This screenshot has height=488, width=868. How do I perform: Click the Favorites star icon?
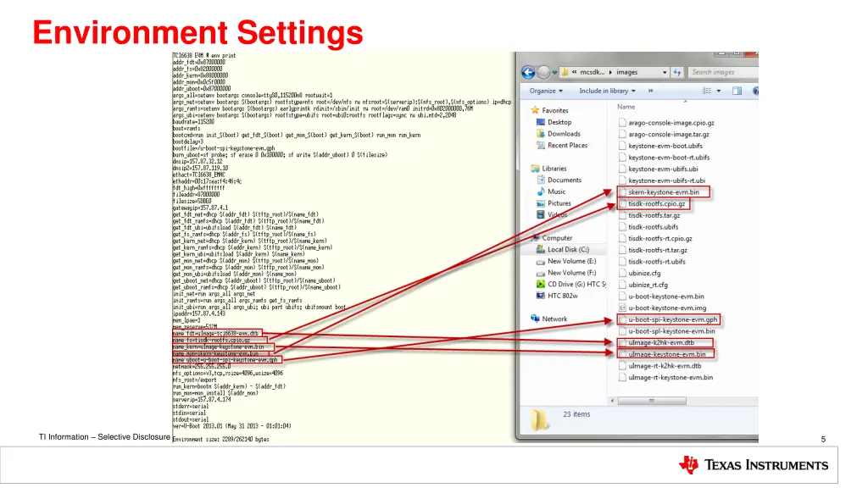click(x=534, y=110)
